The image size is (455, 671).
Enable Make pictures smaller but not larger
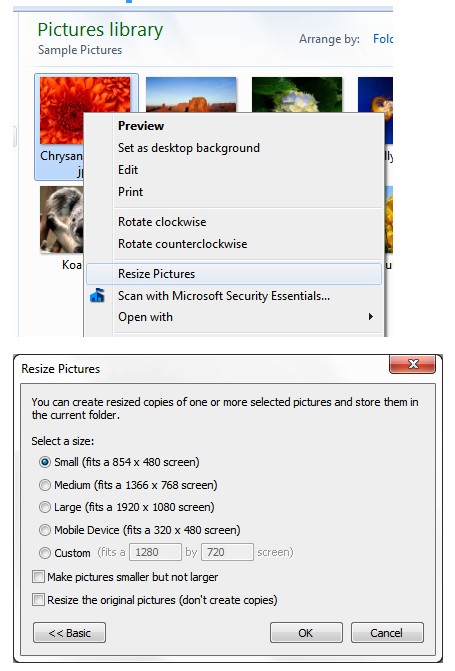(x=39, y=577)
